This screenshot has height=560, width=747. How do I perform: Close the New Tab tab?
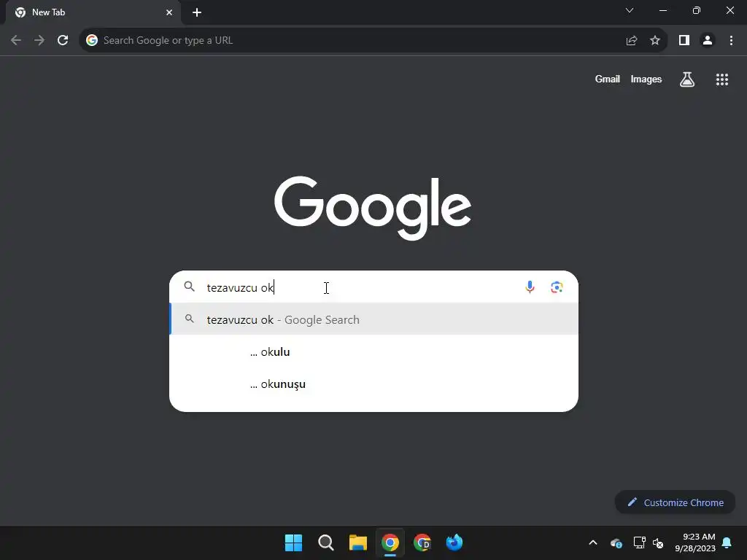click(169, 12)
